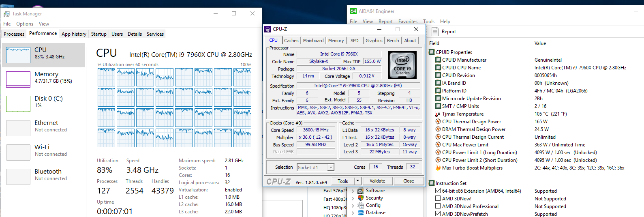Open the Users tab in Task Manager

click(x=117, y=34)
